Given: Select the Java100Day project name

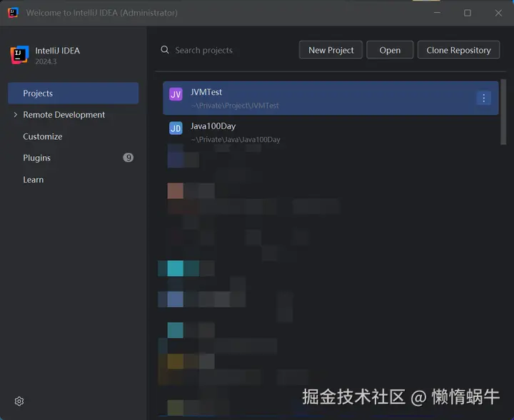Looking at the screenshot, I should click(x=213, y=126).
